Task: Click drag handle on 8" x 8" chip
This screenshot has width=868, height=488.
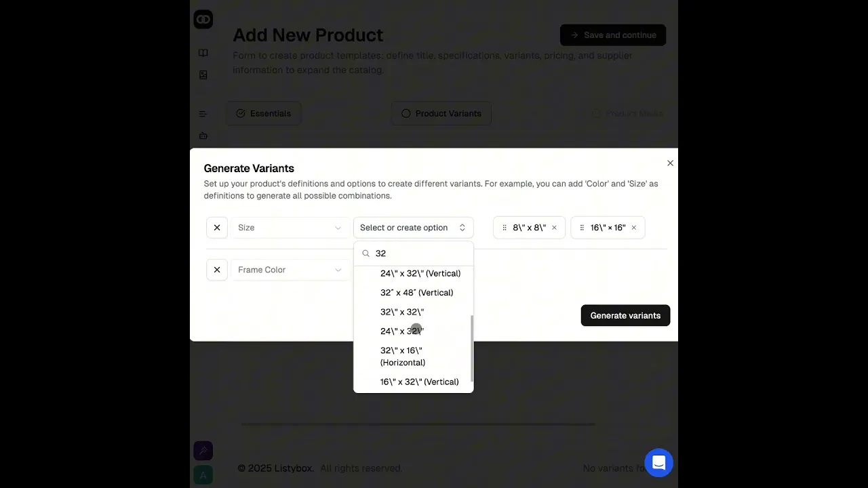Action: [505, 228]
